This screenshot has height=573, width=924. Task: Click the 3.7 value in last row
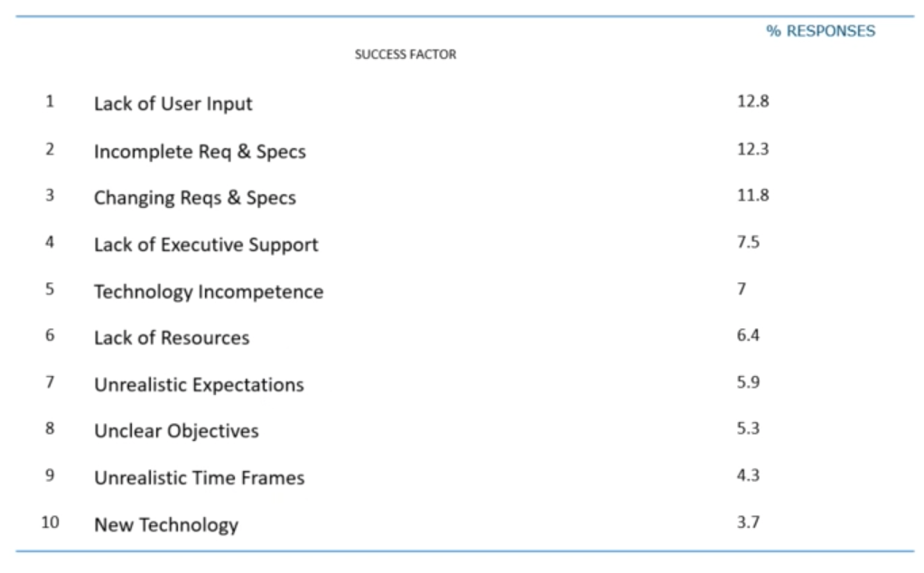click(749, 522)
